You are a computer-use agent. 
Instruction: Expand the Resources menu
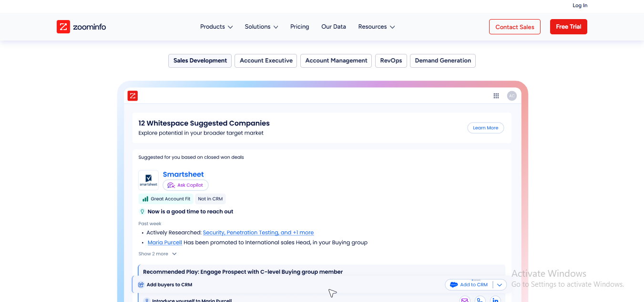[377, 27]
